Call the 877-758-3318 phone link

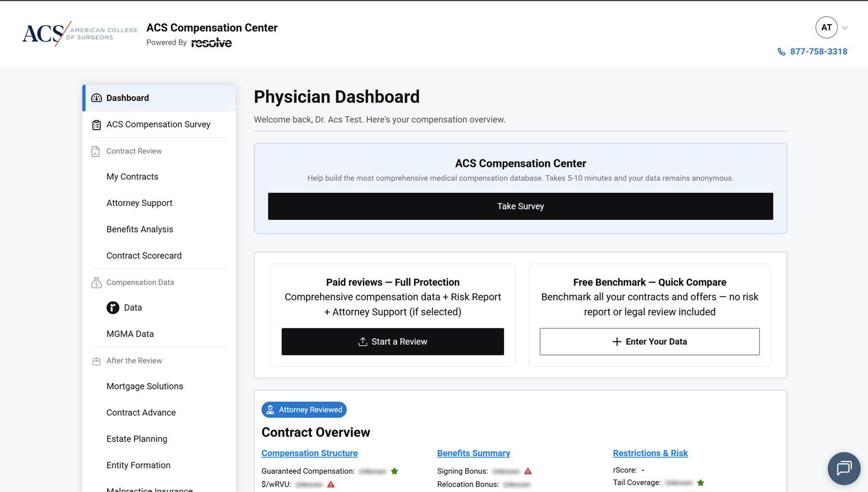coord(818,52)
